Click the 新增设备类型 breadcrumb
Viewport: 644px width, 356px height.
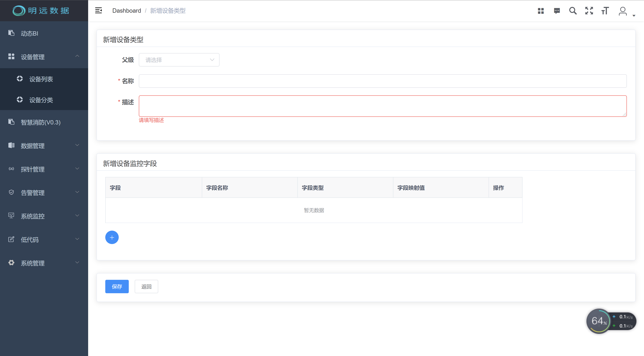coord(168,10)
